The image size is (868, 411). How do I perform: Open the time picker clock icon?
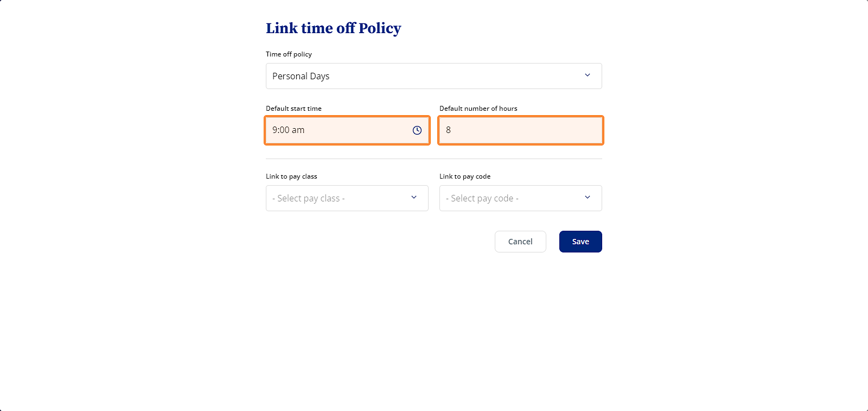[417, 130]
